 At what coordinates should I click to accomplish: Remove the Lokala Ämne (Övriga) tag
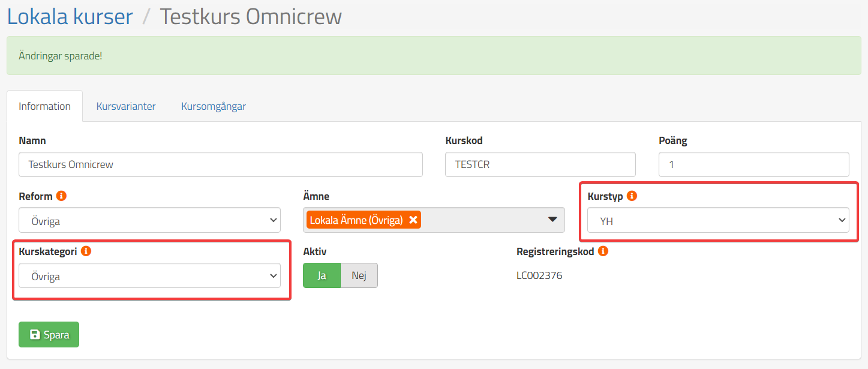(x=413, y=220)
